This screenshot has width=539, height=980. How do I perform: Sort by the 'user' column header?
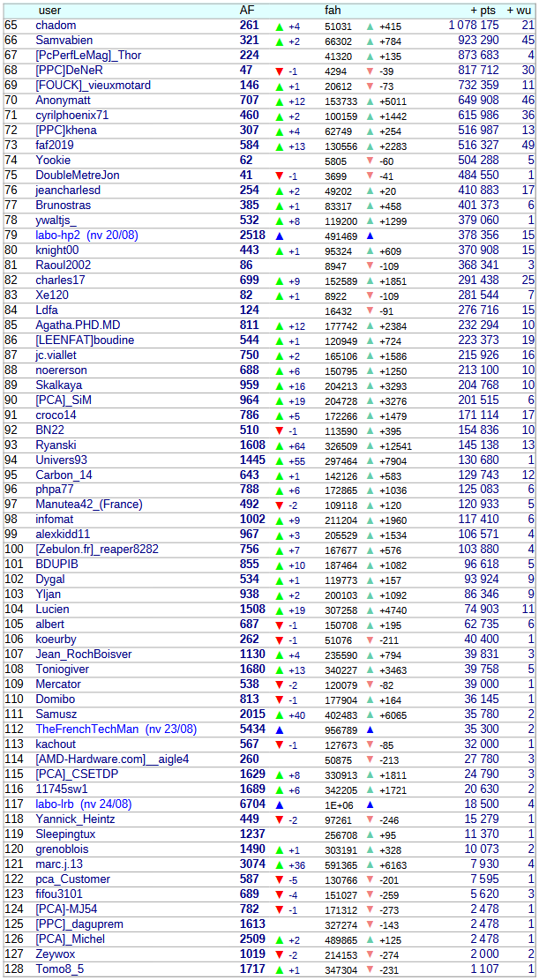(x=50, y=10)
